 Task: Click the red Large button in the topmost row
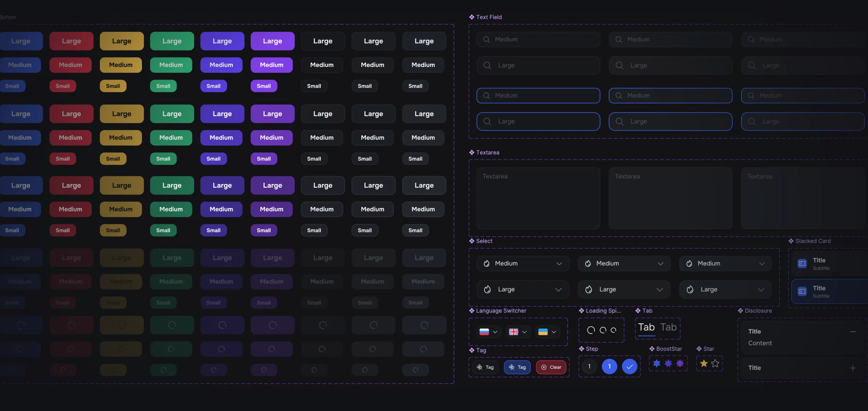coord(71,41)
